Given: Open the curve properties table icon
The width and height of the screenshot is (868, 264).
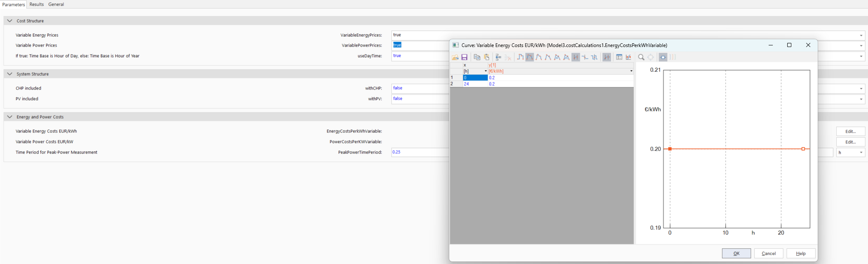Looking at the screenshot, I should (x=619, y=57).
